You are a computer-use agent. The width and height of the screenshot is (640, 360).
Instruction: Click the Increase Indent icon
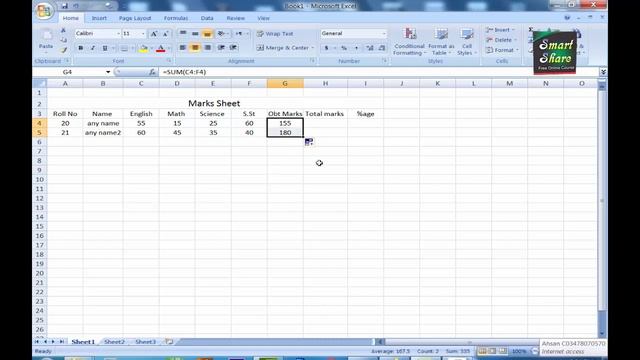(233, 48)
